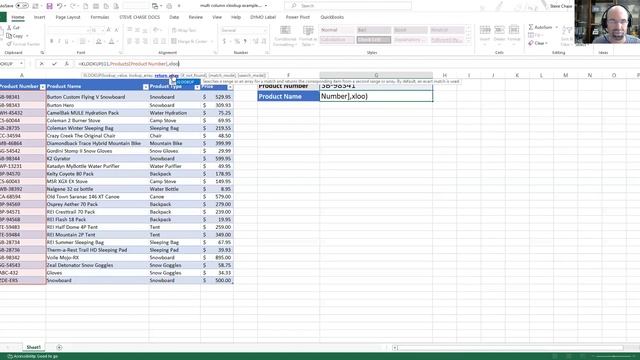Image resolution: width=640 pixels, height=360 pixels.
Task: Toggle Underline formatting
Action: (x=67, y=41)
